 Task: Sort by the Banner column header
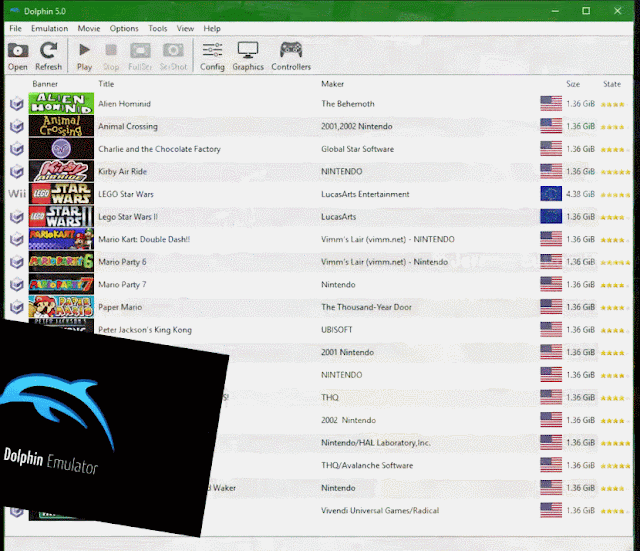click(45, 84)
